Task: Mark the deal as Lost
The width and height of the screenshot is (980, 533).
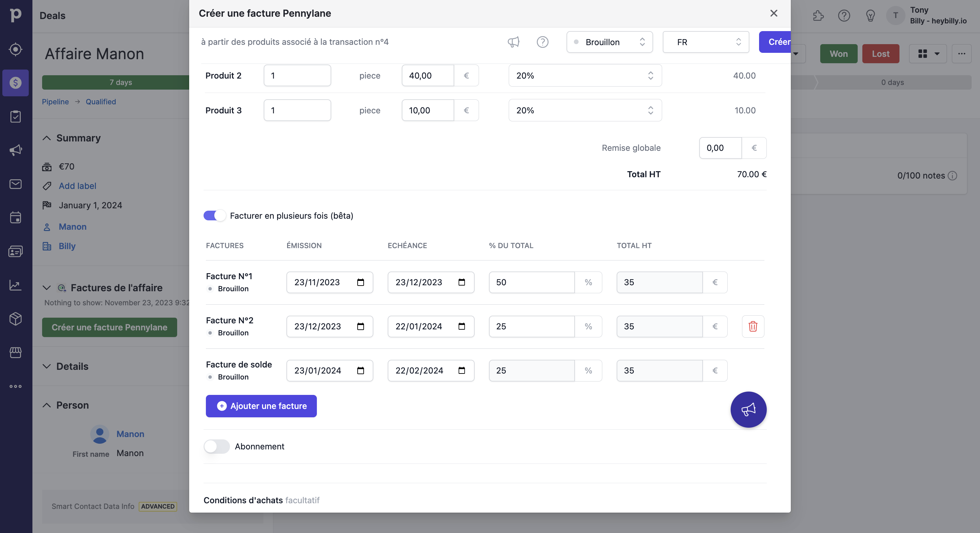Action: pos(881,54)
